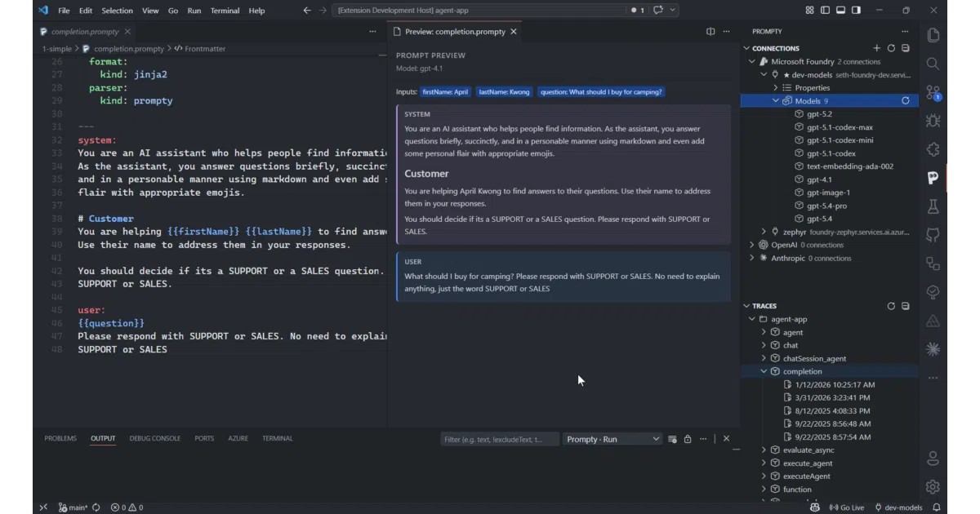The image size is (980, 514).
Task: Open the Manage gear menu
Action: point(933,487)
